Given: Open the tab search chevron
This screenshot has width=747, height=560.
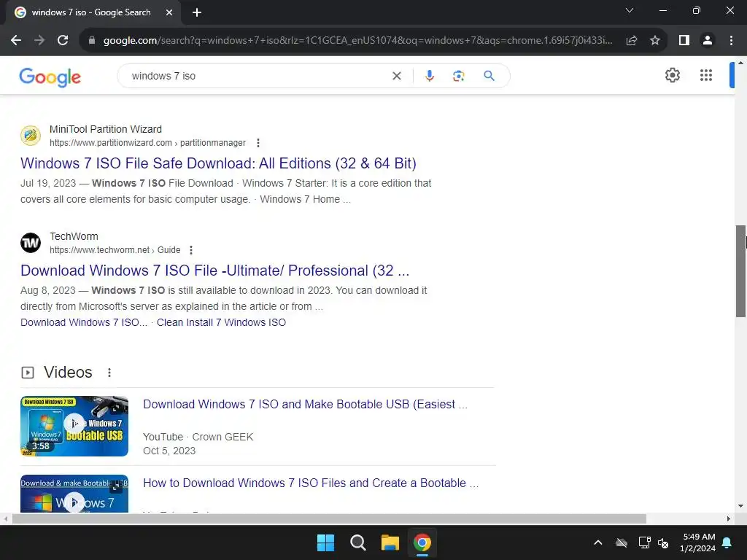Looking at the screenshot, I should 630,10.
